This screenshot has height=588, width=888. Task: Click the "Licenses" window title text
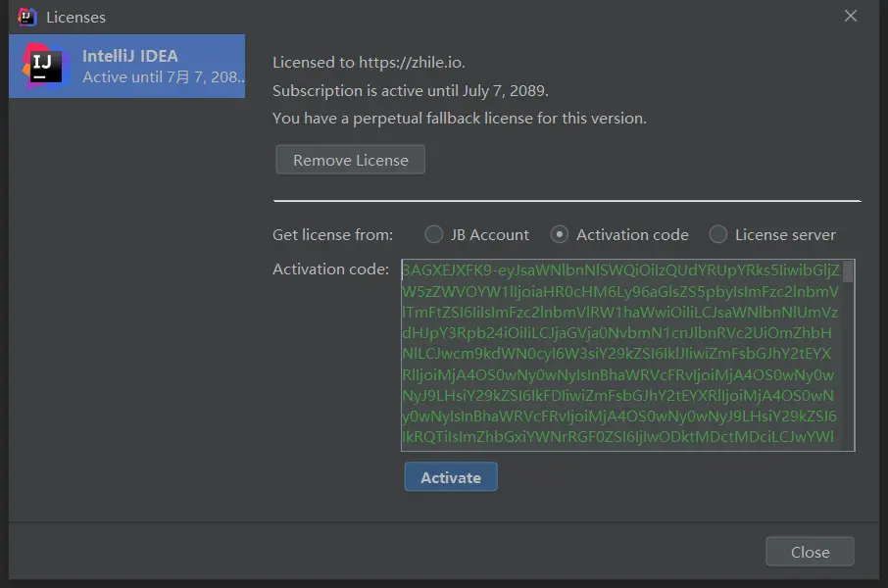pyautogui.click(x=75, y=17)
